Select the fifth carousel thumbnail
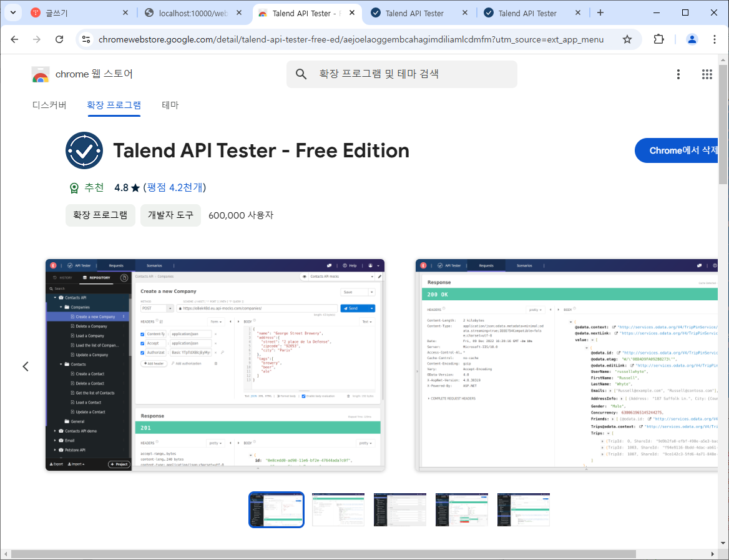 tap(524, 510)
